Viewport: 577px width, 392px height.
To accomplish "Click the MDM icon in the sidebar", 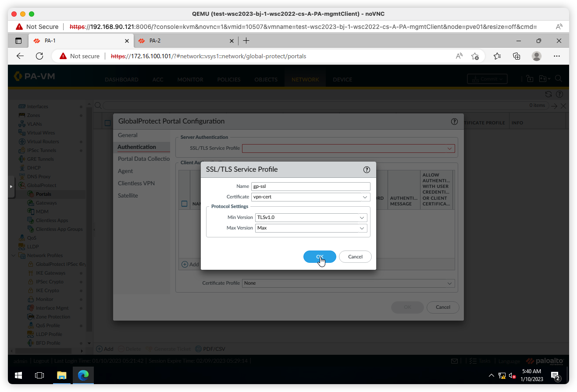I will point(31,212).
